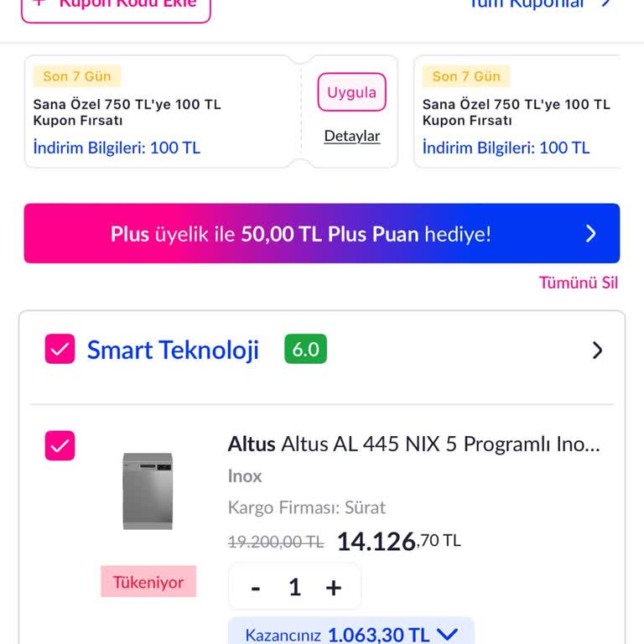The height and width of the screenshot is (644, 644).
Task: View Detaylar for the first coupon
Action: [352, 136]
